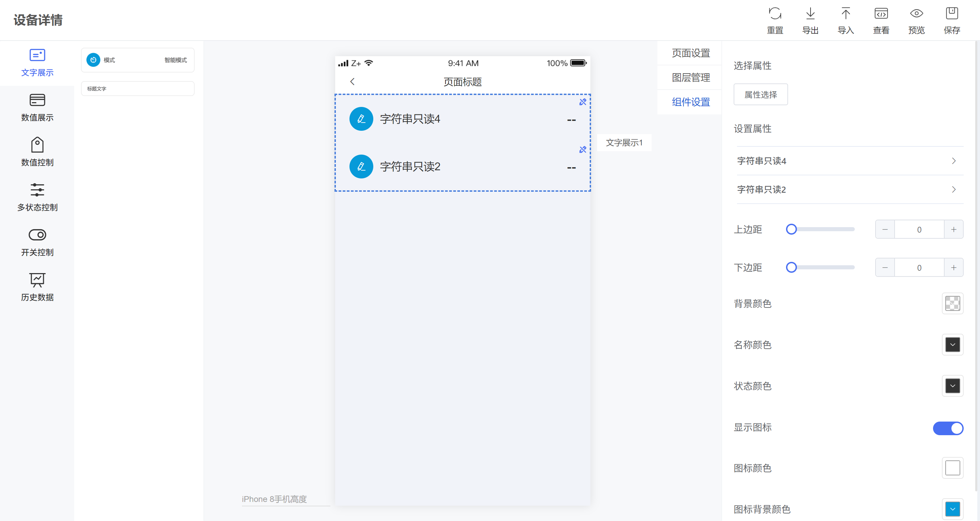Image resolution: width=980 pixels, height=521 pixels.
Task: Open the 状态颜色 color dropdown
Action: click(x=952, y=386)
